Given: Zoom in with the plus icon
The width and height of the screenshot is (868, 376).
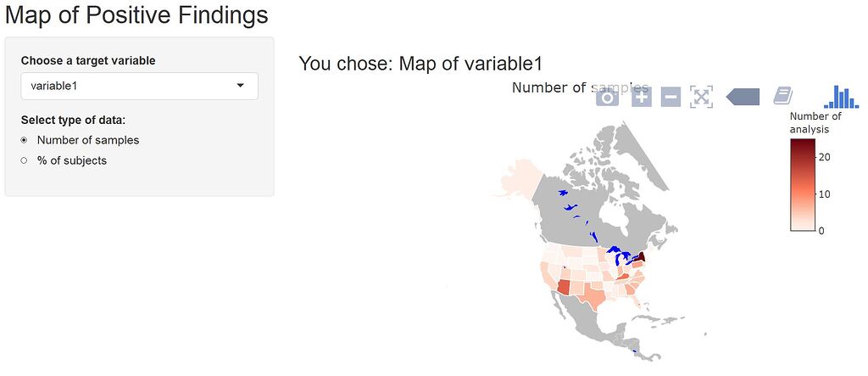Looking at the screenshot, I should click(641, 97).
